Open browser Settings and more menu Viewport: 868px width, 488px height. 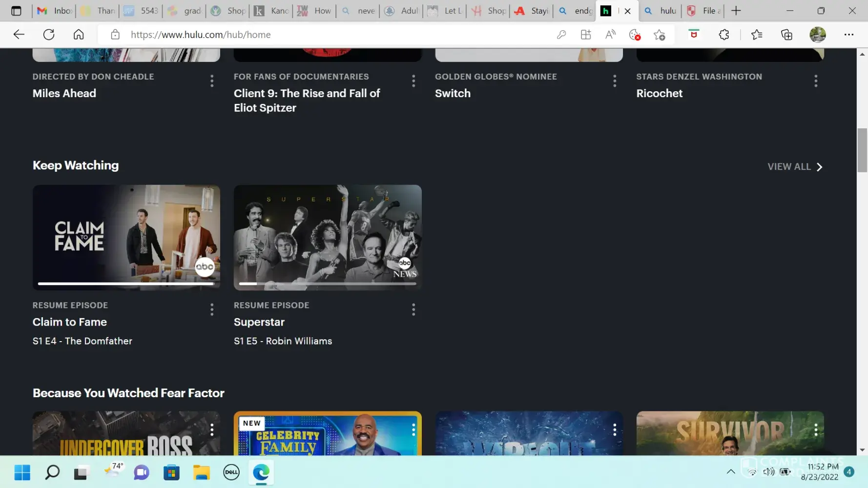pyautogui.click(x=848, y=35)
